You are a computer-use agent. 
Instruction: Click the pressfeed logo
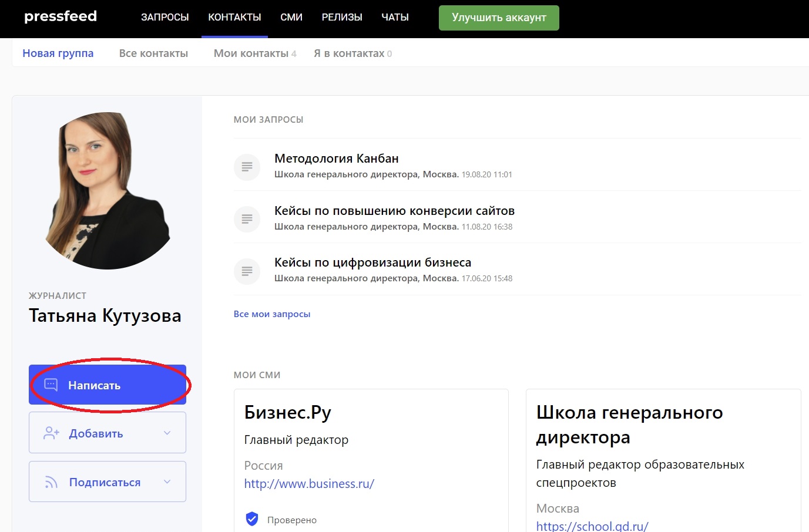pos(60,16)
